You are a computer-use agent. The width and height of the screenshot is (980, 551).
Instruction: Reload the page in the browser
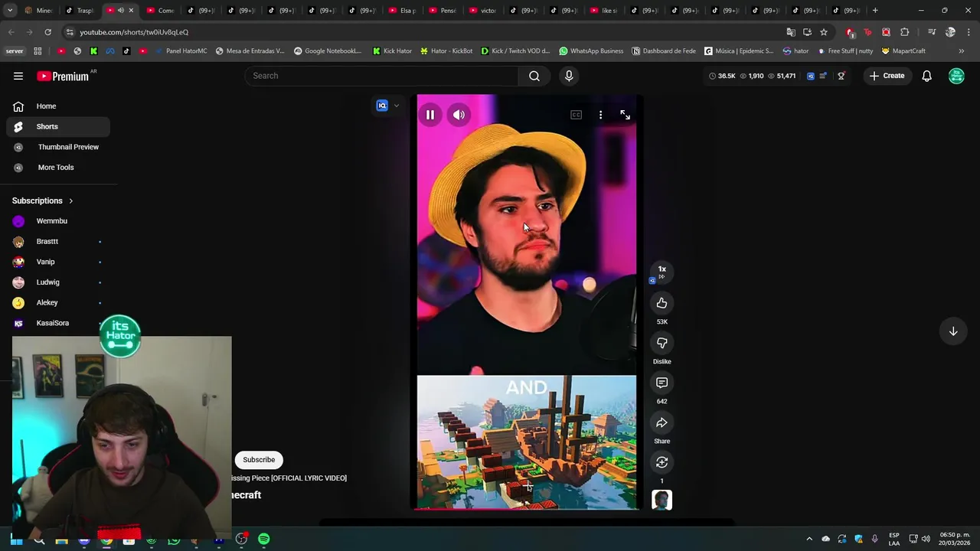(47, 32)
